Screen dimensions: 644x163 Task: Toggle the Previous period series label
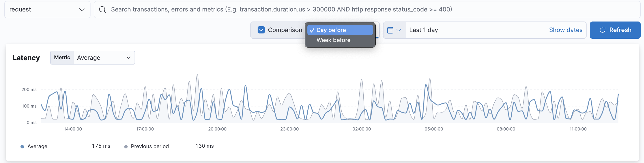[149, 147]
